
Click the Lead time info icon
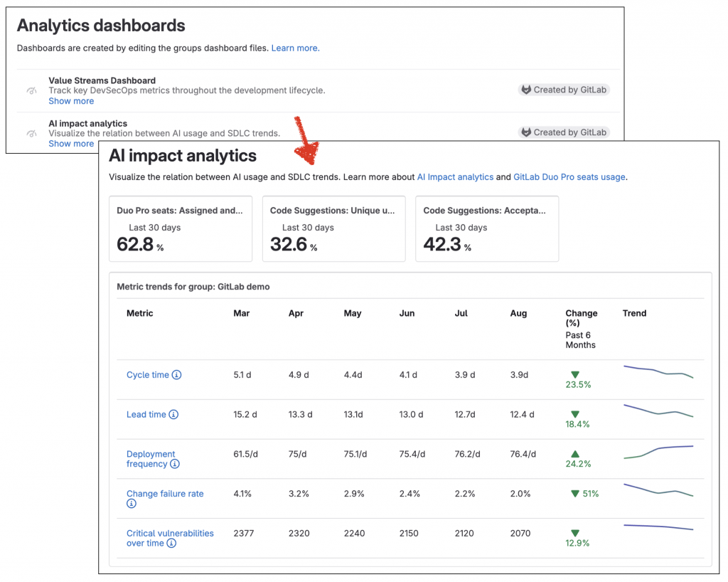(x=173, y=414)
